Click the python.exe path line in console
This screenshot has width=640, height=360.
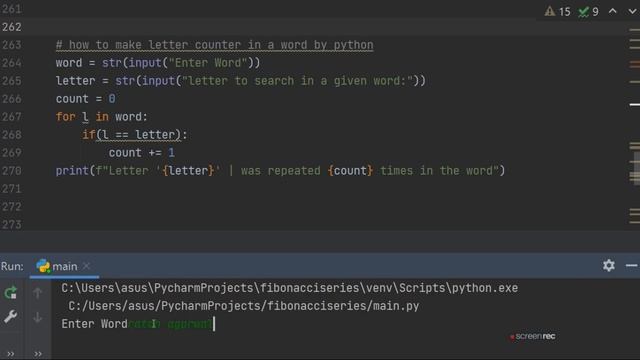coord(289,288)
